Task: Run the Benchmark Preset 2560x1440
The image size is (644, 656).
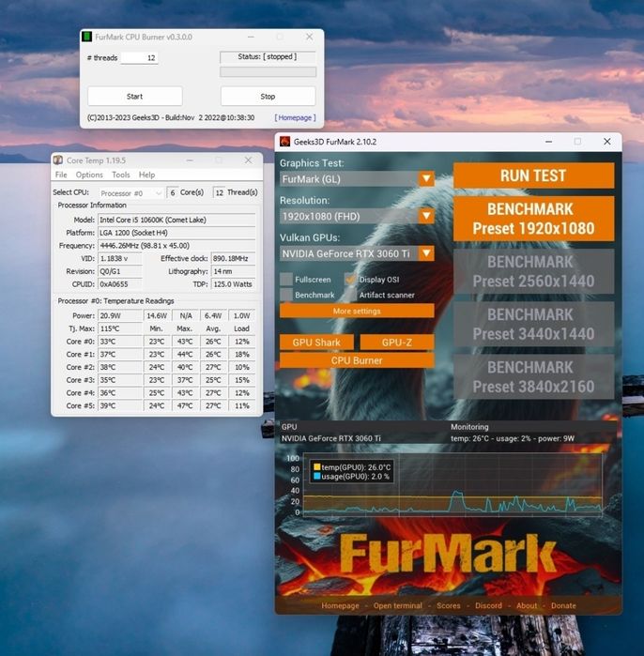Action: tap(533, 271)
